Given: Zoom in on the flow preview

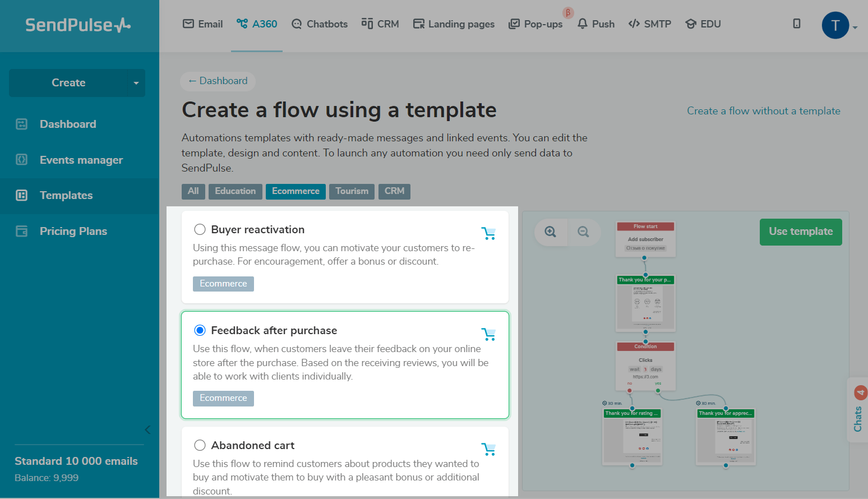Looking at the screenshot, I should pos(551,232).
